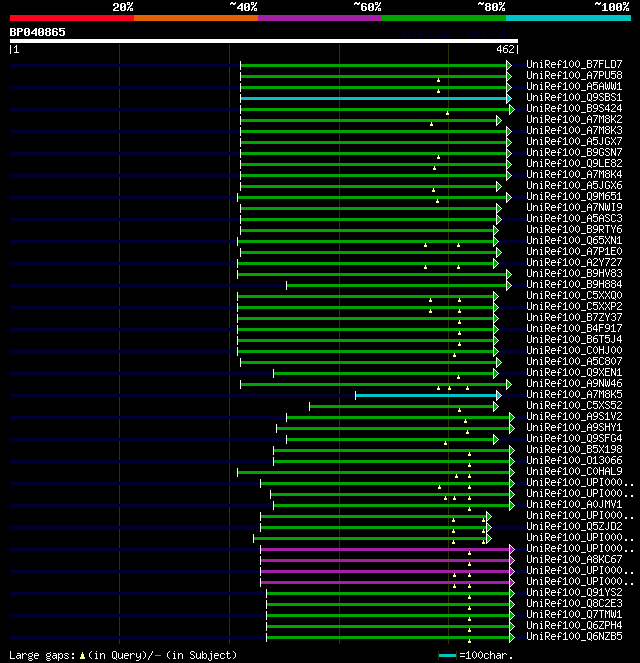
Task: Select the UniRef100_B4F917 label
Action: point(574,328)
